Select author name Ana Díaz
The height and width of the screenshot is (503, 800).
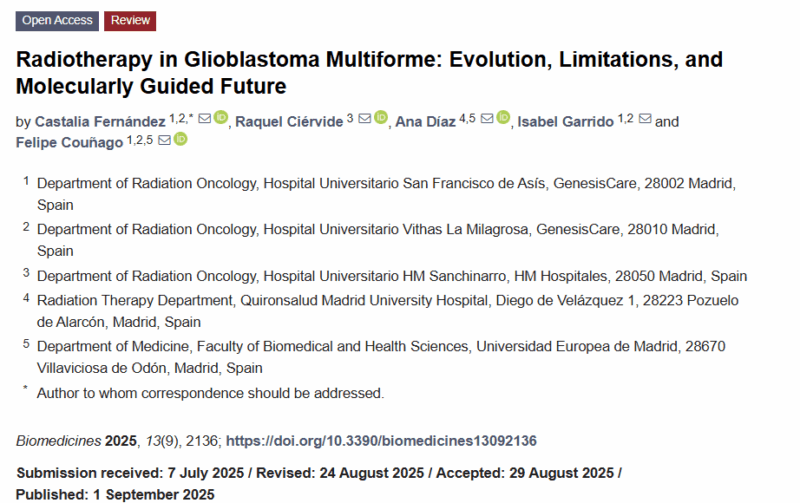(426, 121)
